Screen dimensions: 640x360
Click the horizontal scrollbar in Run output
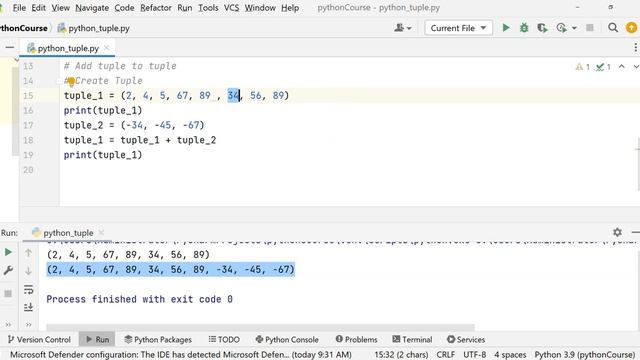pos(260,327)
